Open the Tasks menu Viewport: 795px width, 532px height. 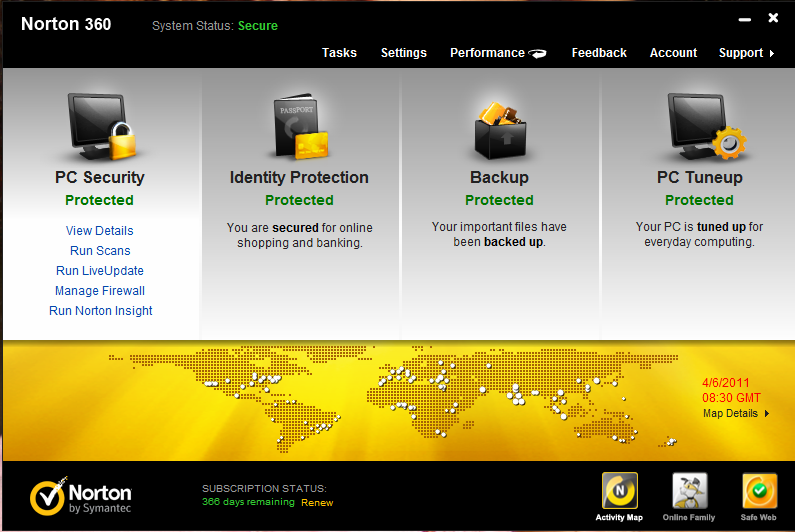point(339,53)
